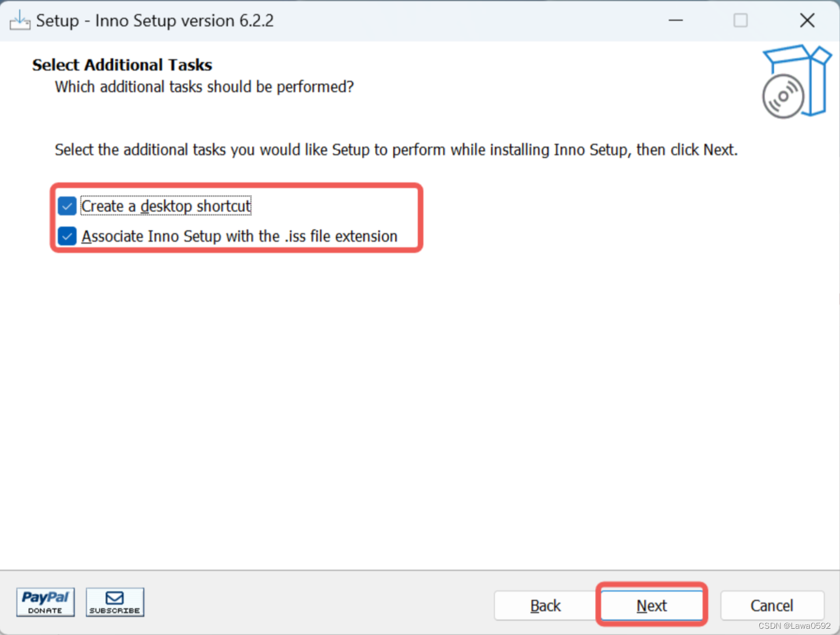
Task: Click the PayPal Donate icon
Action: coord(44,602)
